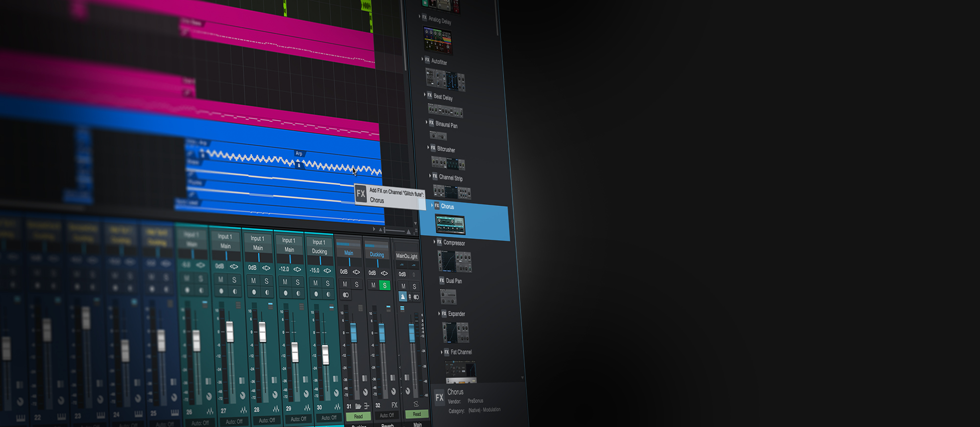Mute the MainOut channel

pos(403,286)
